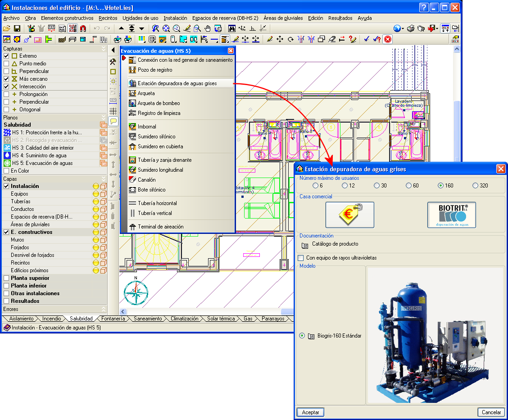Click the yellow visibility circle for Tuberías layer
508x420 pixels.
click(x=95, y=201)
